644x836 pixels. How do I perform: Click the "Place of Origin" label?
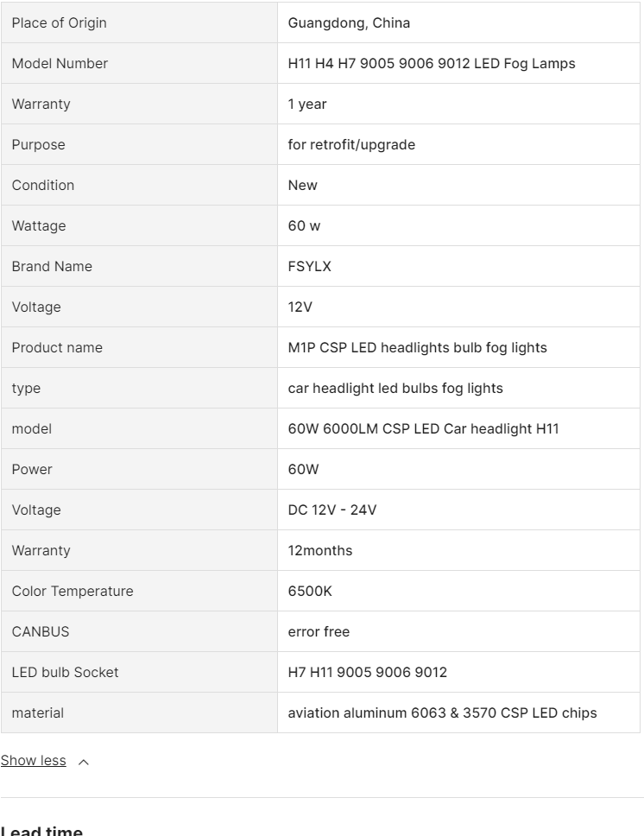click(x=59, y=23)
